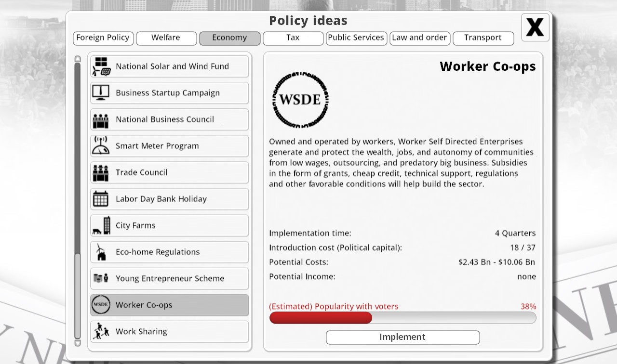Click the National Business Council icon
The height and width of the screenshot is (364, 617).
click(x=101, y=120)
